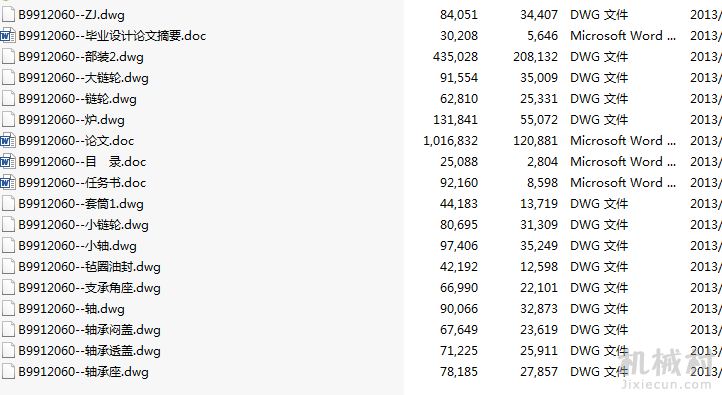
Task: Select file B9912060--支承角座.dwg
Action: coord(89,288)
